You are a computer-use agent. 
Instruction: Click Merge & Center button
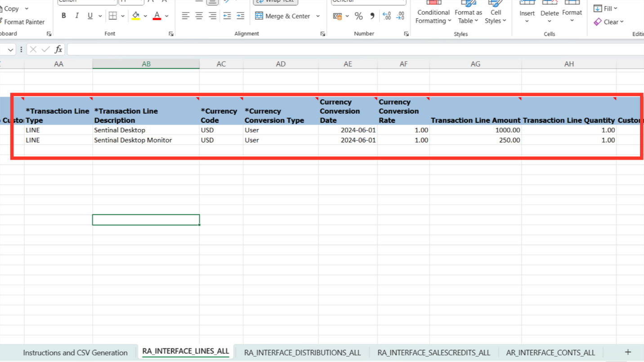pos(282,16)
